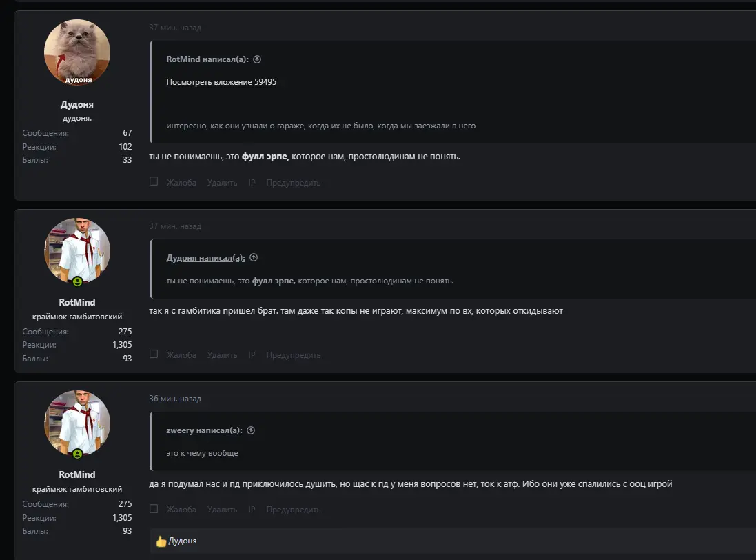
Task: Open the link 'Посмотреть вложение 59495'
Action: (x=221, y=82)
